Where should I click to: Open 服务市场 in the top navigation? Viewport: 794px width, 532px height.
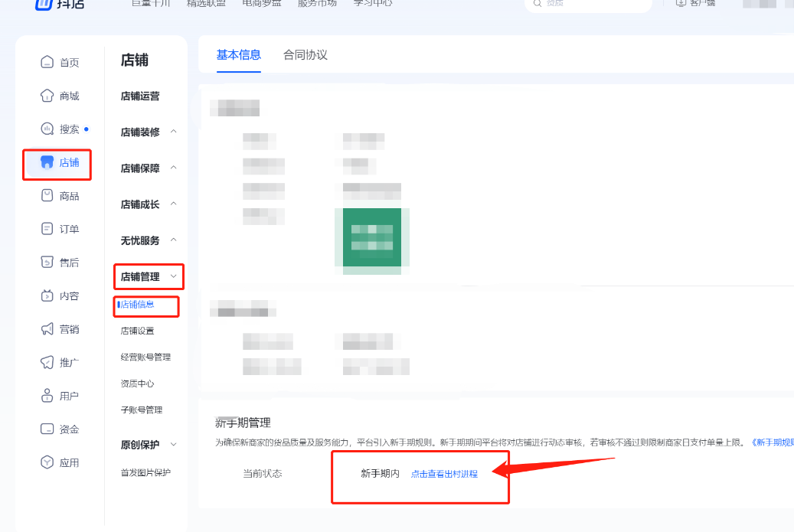[317, 3]
